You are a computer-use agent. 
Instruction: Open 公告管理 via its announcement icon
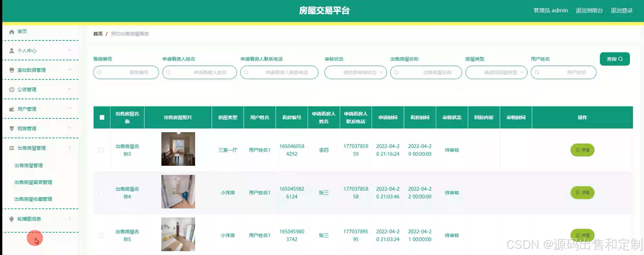(x=11, y=89)
